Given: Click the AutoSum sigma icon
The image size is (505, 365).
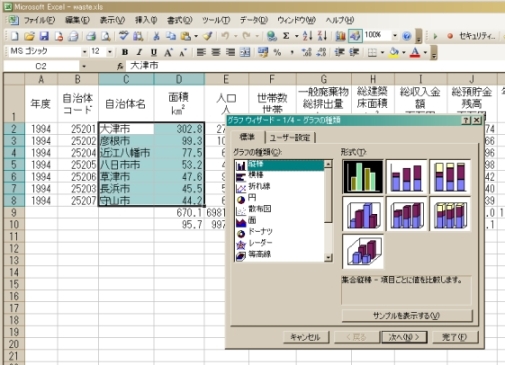Looking at the screenshot, I should [x=286, y=36].
